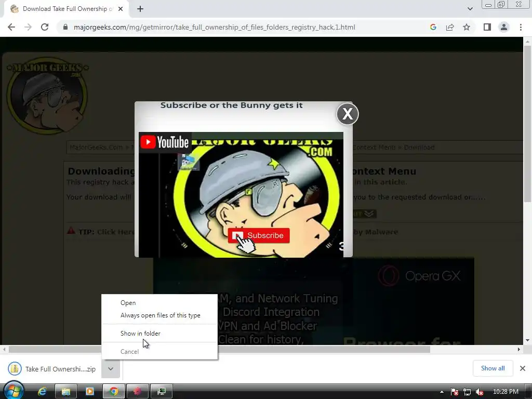Click the forward navigation arrow
The height and width of the screenshot is (399, 532).
coord(28,27)
